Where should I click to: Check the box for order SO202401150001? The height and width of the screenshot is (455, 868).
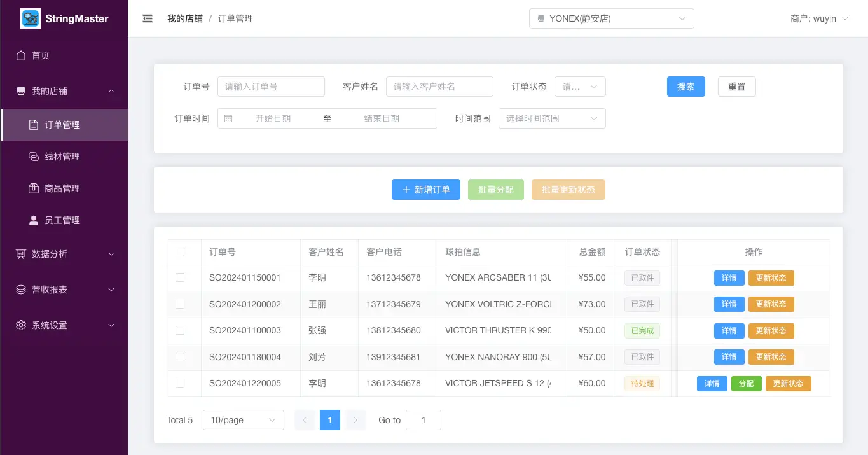[180, 277]
